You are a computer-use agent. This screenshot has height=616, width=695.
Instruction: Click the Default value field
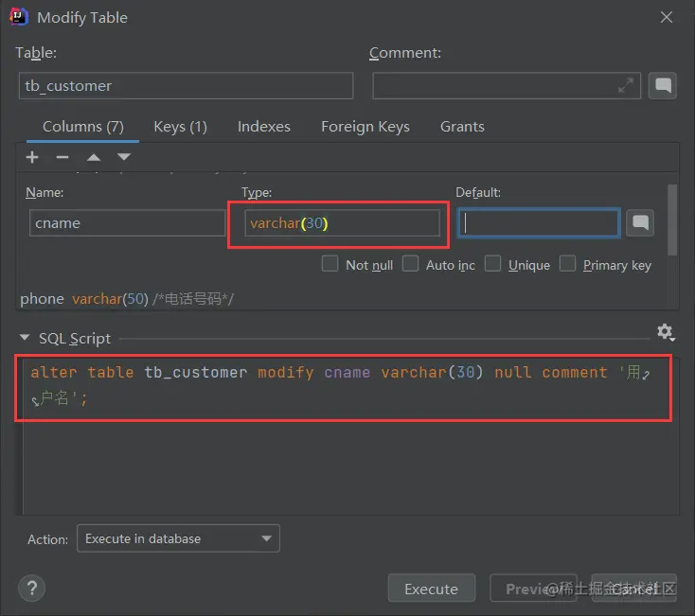pyautogui.click(x=539, y=222)
